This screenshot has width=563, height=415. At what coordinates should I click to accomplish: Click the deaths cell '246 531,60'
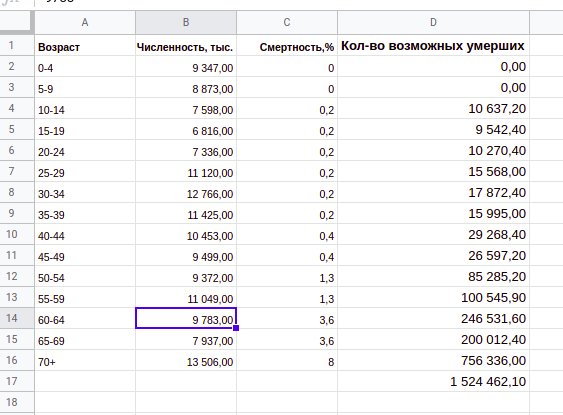pyautogui.click(x=433, y=318)
